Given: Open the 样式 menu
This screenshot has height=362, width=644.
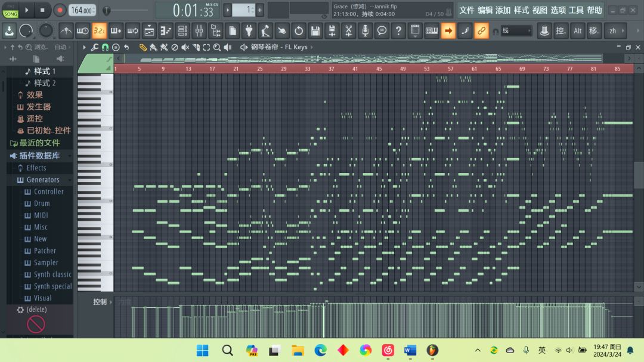Looking at the screenshot, I should [x=521, y=10].
